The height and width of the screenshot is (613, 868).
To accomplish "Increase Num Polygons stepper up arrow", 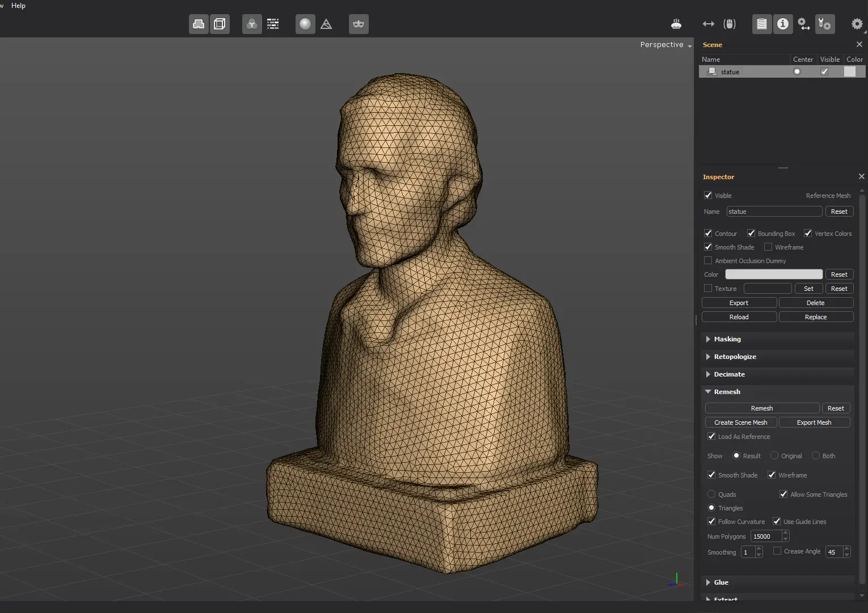I will coord(785,533).
